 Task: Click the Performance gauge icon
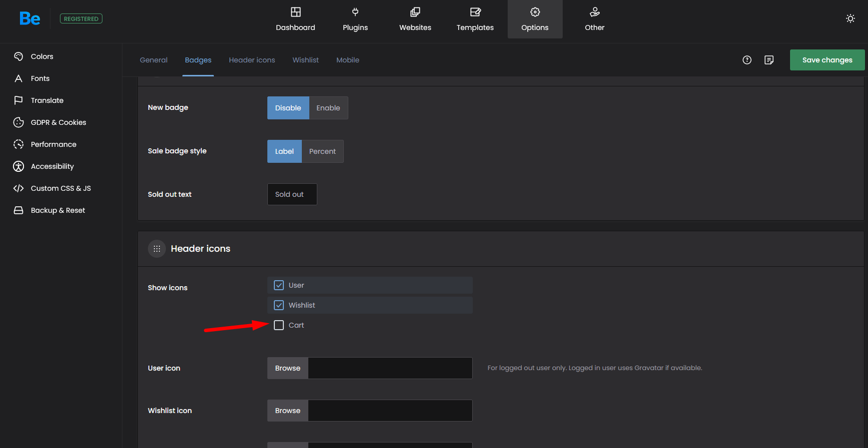point(18,144)
